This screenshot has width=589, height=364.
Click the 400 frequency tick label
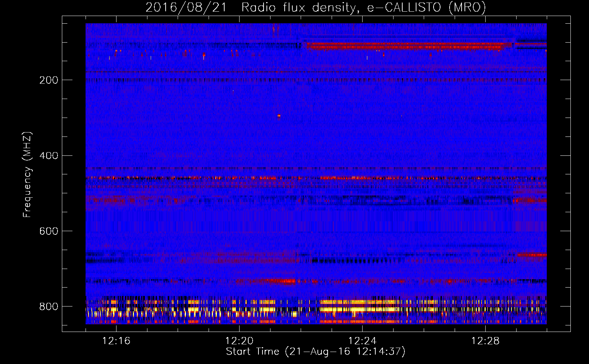click(x=49, y=156)
